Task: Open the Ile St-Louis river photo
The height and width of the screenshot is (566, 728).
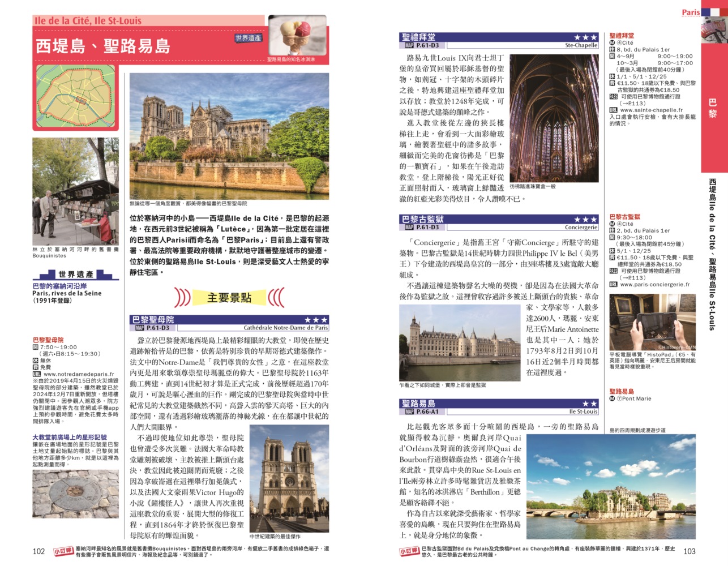Action: [611, 486]
